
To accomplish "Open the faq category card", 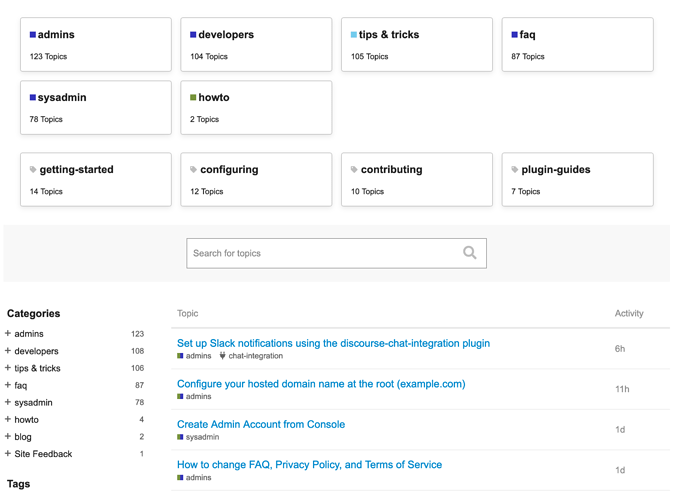I will point(578,45).
